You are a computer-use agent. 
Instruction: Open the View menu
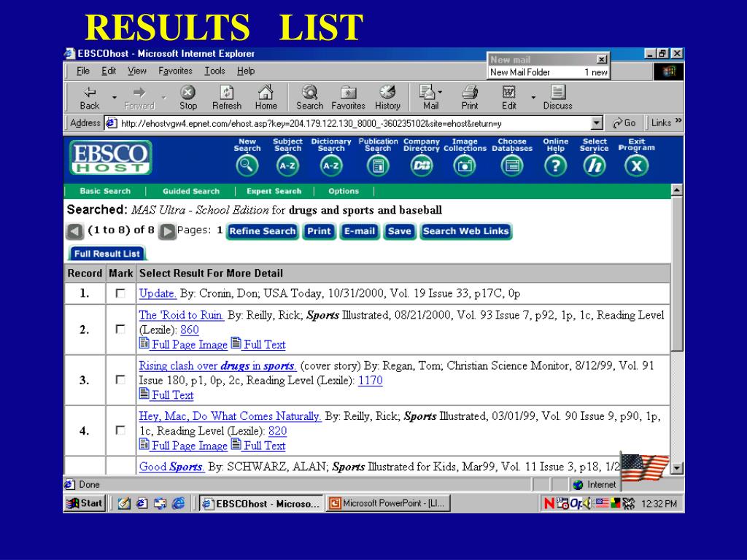pyautogui.click(x=136, y=71)
